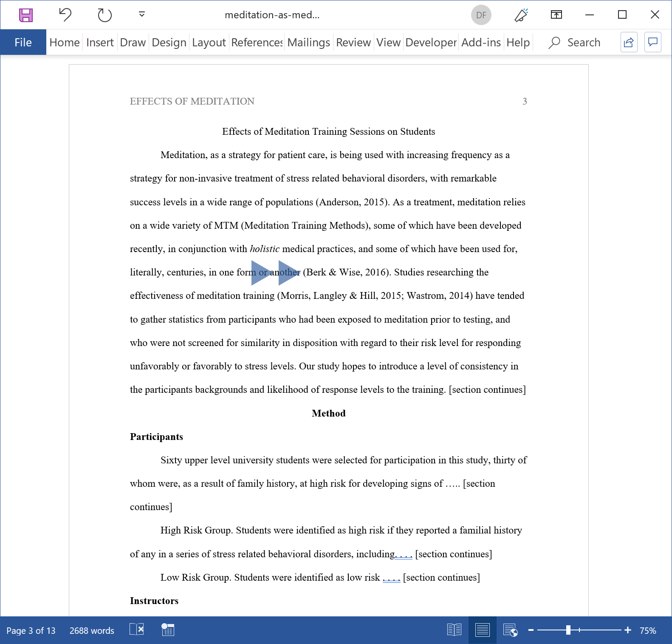
Task: Click the zoom slider handle
Action: pos(568,630)
